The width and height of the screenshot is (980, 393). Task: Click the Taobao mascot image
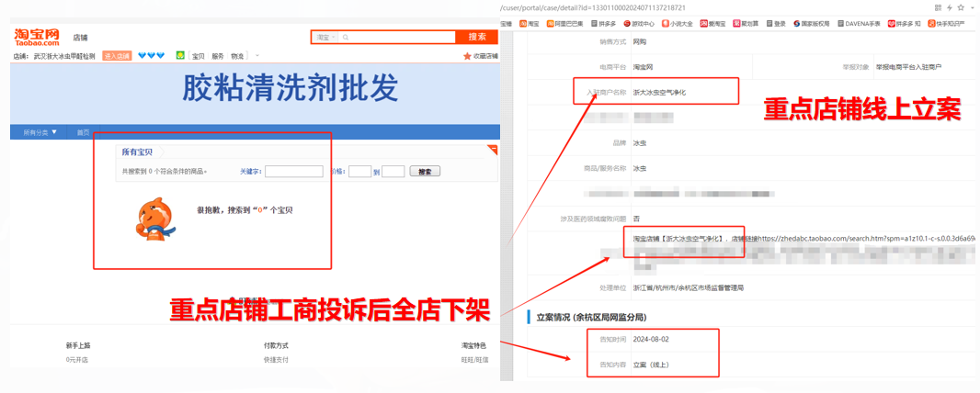click(154, 218)
